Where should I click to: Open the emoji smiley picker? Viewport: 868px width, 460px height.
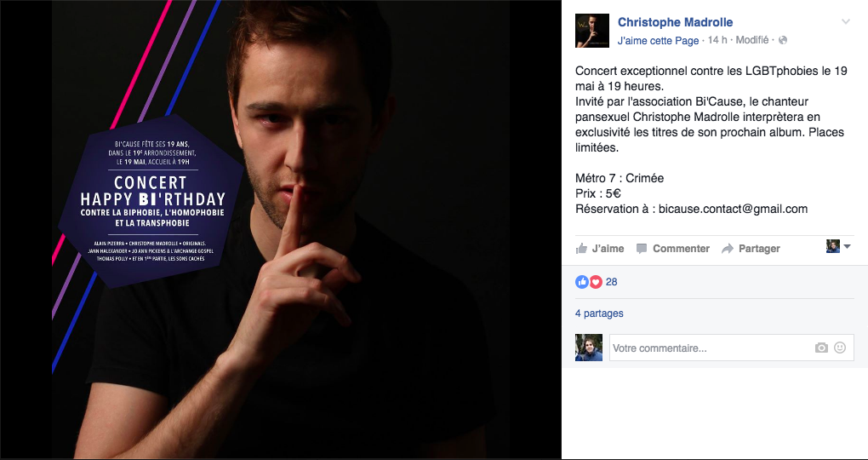coord(840,348)
